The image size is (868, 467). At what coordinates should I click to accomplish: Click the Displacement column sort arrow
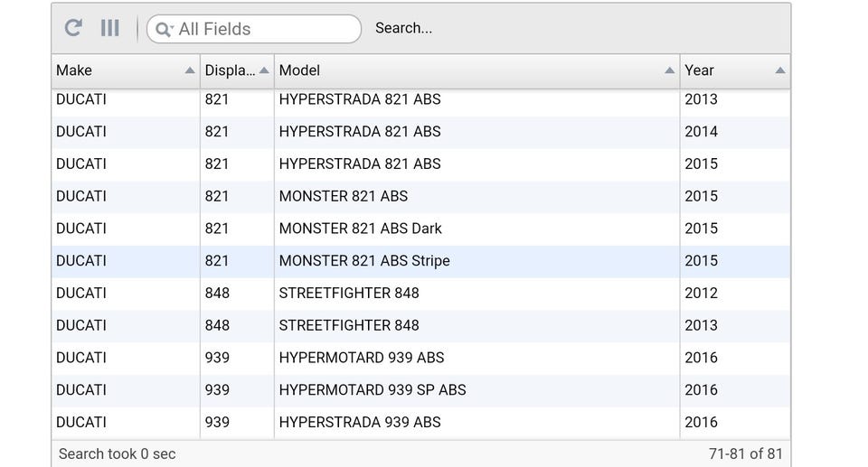pyautogui.click(x=264, y=70)
